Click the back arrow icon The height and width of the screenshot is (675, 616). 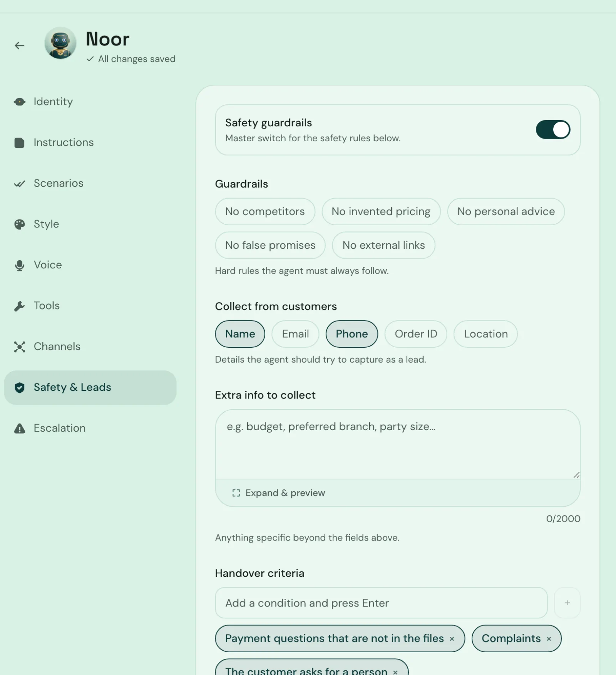[x=20, y=45]
